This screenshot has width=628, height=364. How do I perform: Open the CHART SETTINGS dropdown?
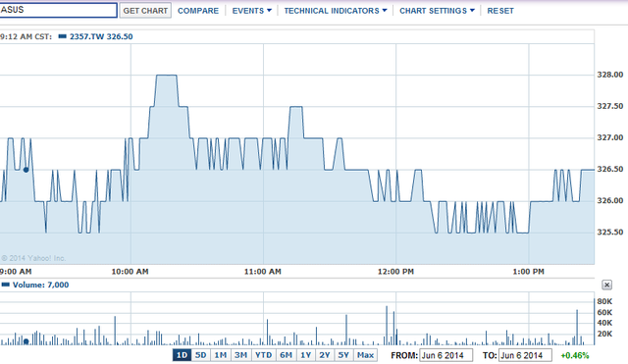point(437,11)
